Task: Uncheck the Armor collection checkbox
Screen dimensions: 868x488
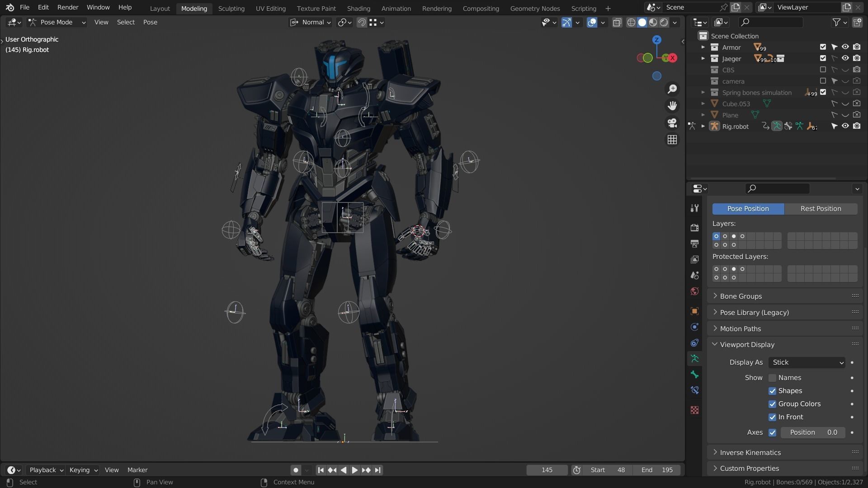Action: (823, 47)
